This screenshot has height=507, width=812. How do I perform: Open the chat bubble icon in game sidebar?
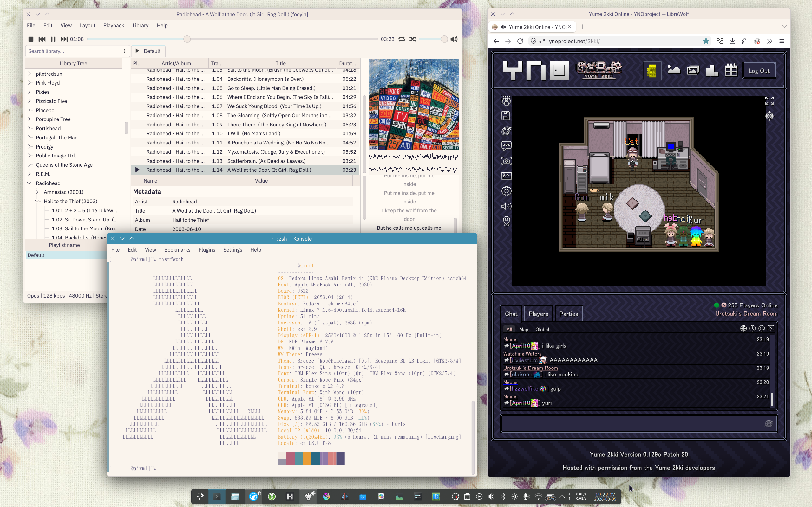click(x=506, y=145)
